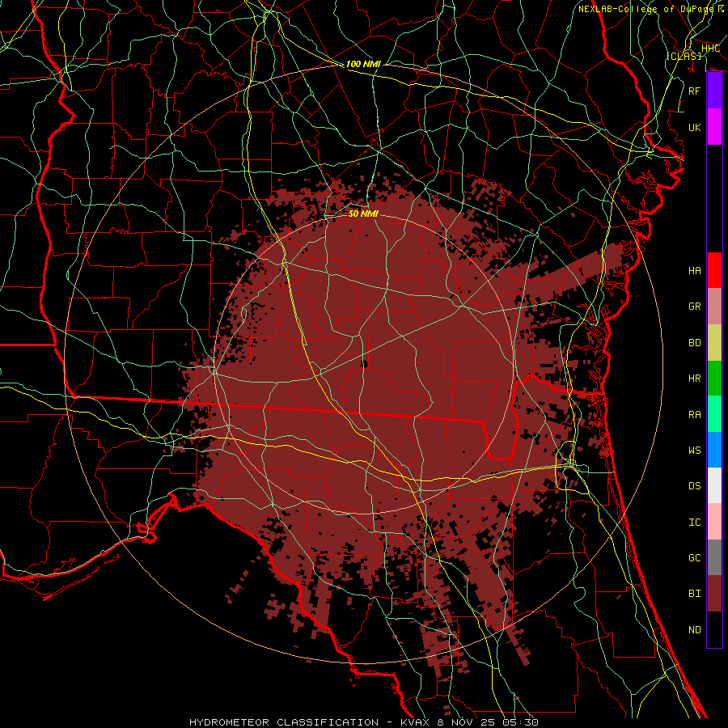Click the WS legend label
This screenshot has height=728, width=728.
(694, 450)
